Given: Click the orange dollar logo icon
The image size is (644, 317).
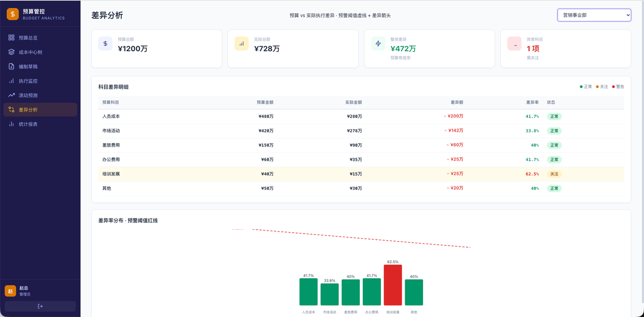Looking at the screenshot, I should pyautogui.click(x=13, y=14).
